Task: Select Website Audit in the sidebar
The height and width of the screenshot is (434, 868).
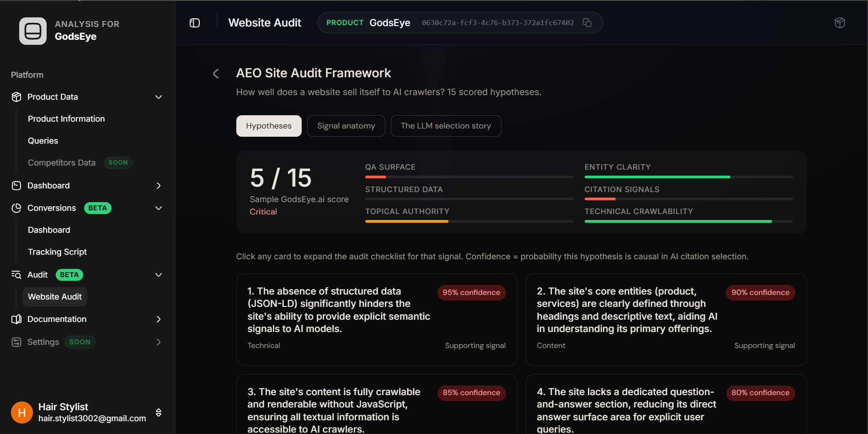Action: point(54,296)
